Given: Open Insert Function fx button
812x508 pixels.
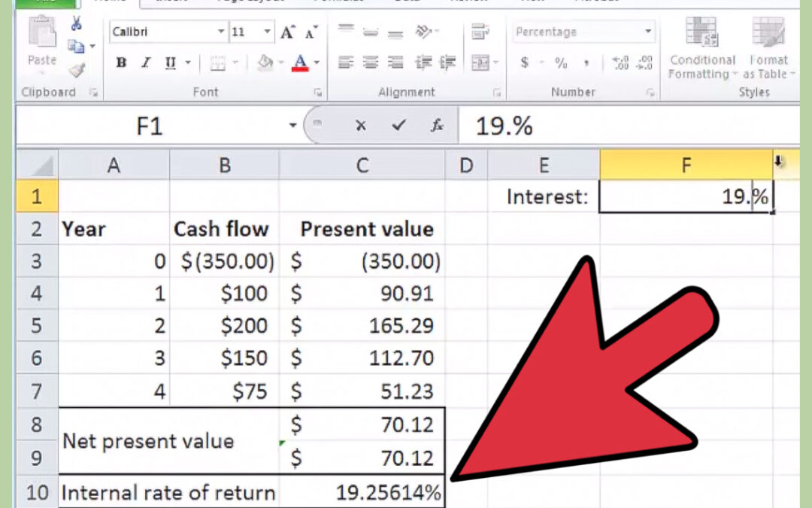Looking at the screenshot, I should pyautogui.click(x=437, y=126).
